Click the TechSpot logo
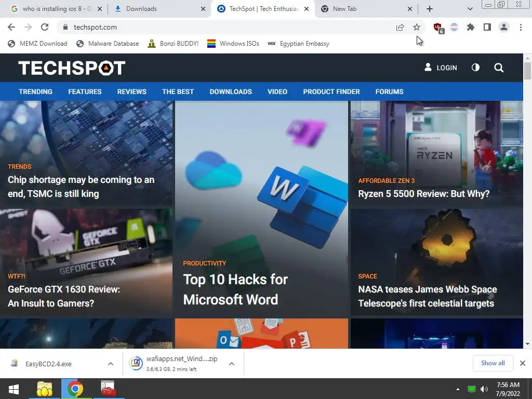 [72, 68]
